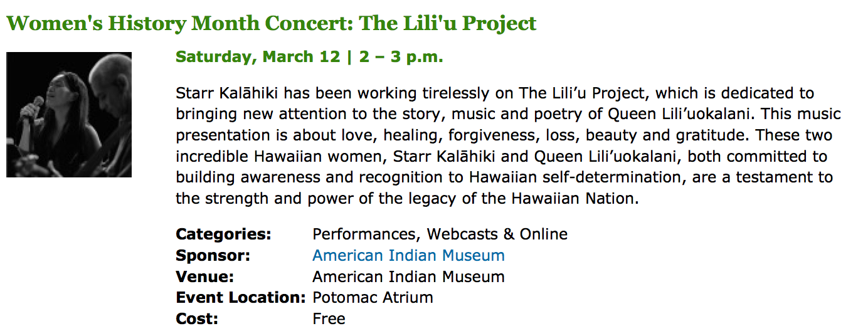868x331 pixels.
Task: Open the Women's History Month Concert title link
Action: [271, 24]
